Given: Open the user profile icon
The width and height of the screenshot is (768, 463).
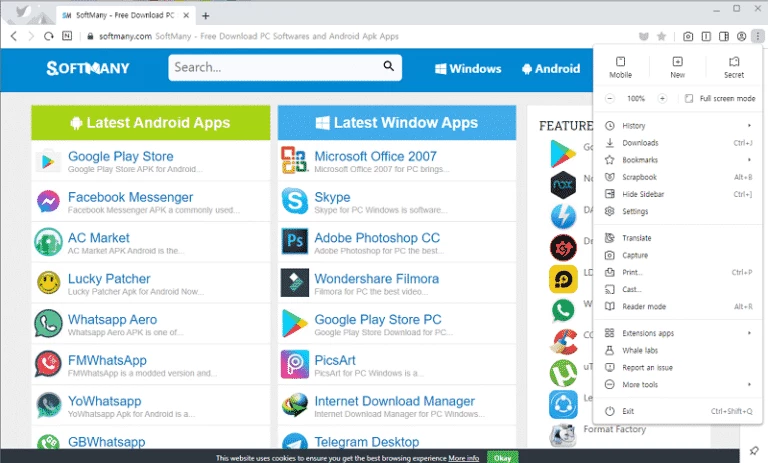Looking at the screenshot, I should click(x=741, y=36).
